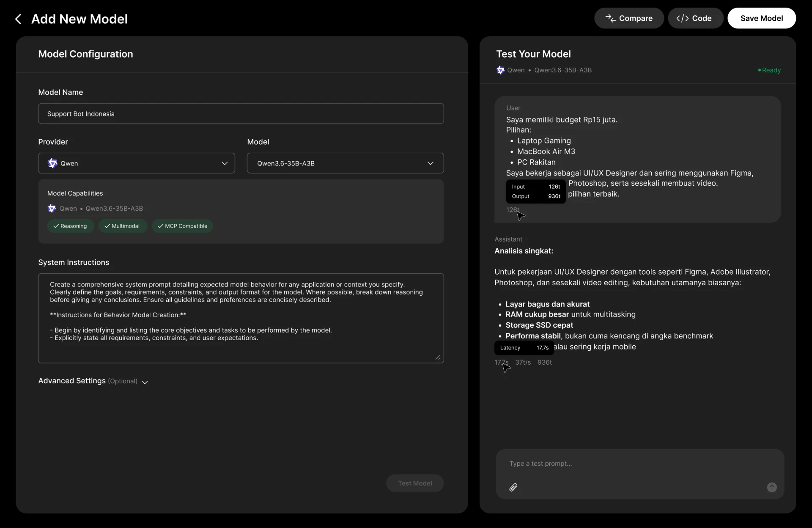Click "Storage SSD cepat" bullet text
Screen dimensions: 812x528
coord(539,325)
